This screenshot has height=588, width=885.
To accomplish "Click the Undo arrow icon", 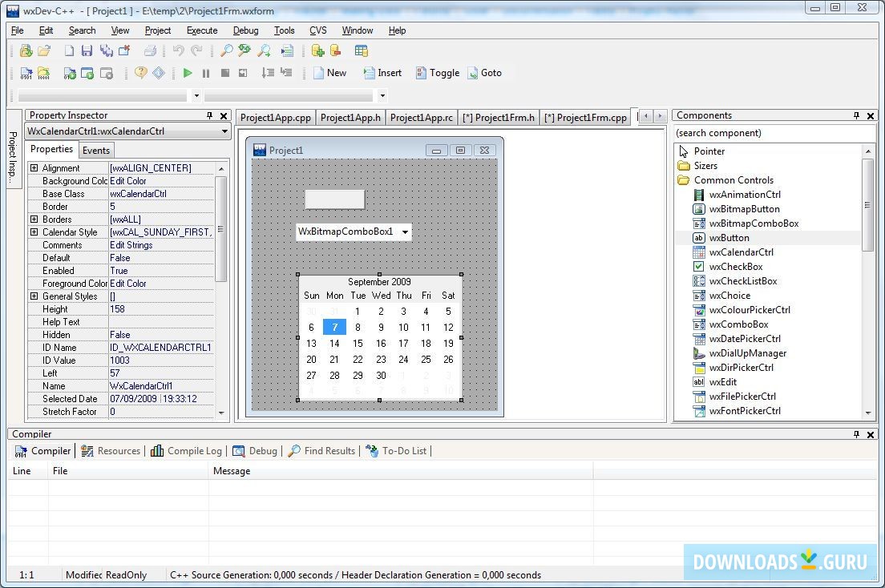I will click(x=178, y=50).
